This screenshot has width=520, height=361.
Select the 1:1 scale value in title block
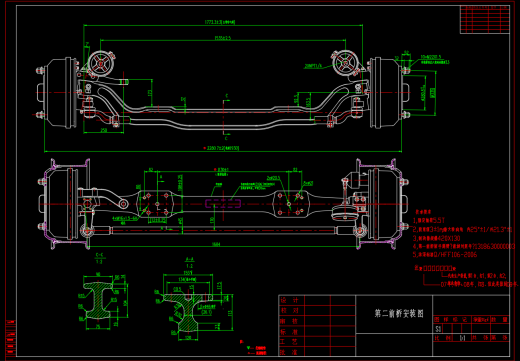point(462,338)
